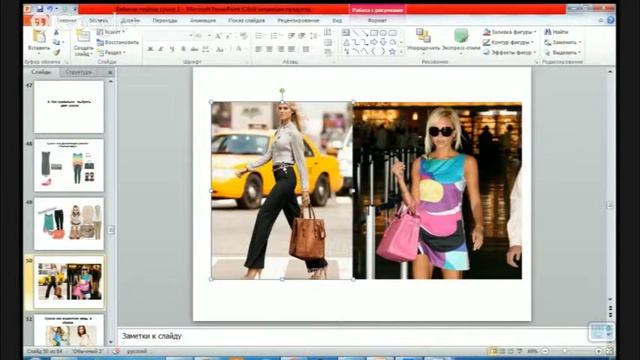Click Increase List Level icon
Screen dimensions: 640x360
(302, 36)
